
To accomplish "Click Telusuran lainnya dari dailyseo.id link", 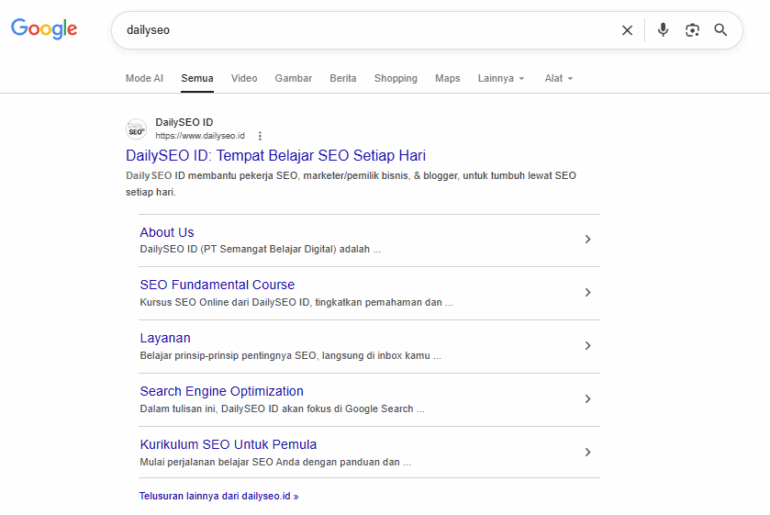I will [219, 496].
